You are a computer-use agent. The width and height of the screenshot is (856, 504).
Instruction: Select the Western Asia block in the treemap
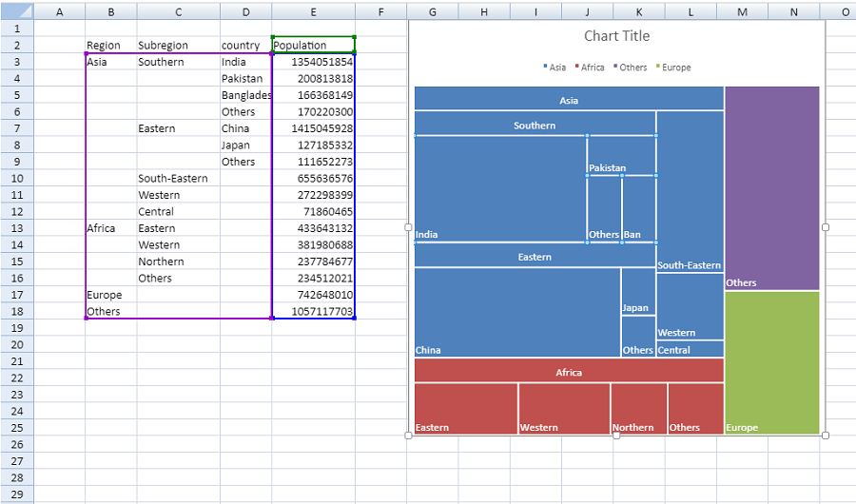[691, 307]
